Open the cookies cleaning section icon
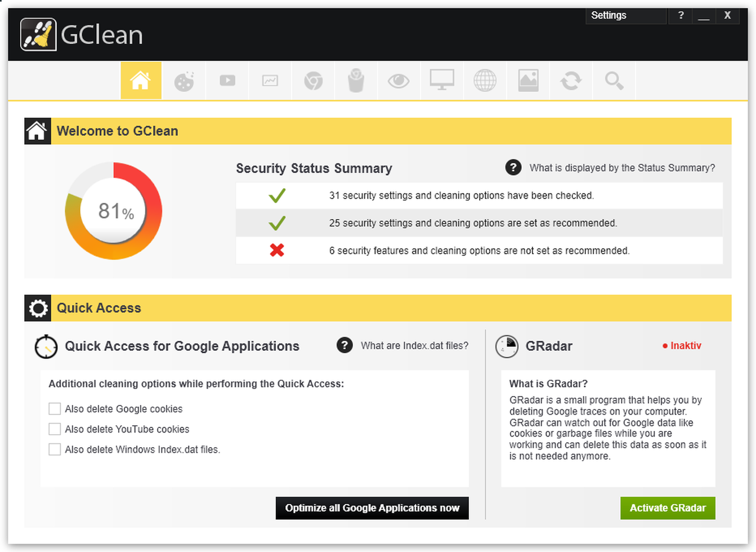 (184, 81)
